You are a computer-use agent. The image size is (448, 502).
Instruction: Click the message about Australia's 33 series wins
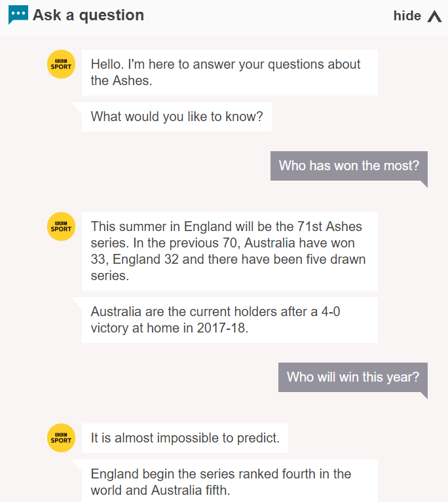click(x=229, y=251)
